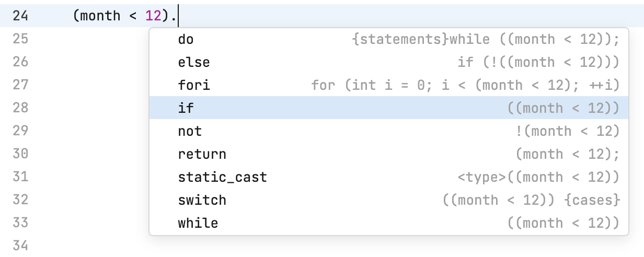
Task: Click line number 29 in the gutter
Action: tap(20, 131)
